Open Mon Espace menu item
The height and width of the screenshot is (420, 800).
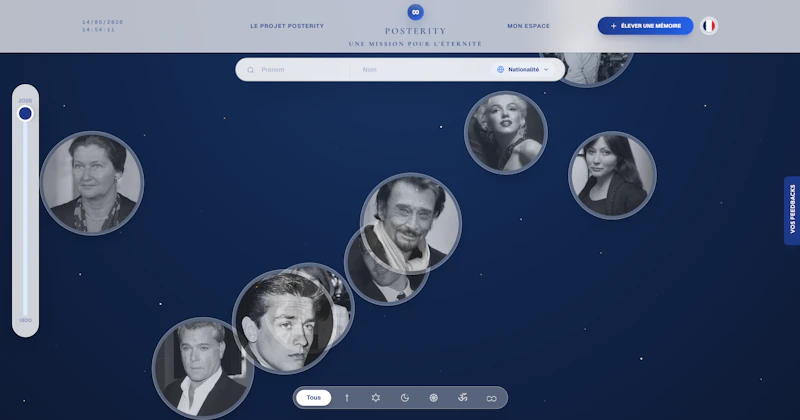(529, 26)
